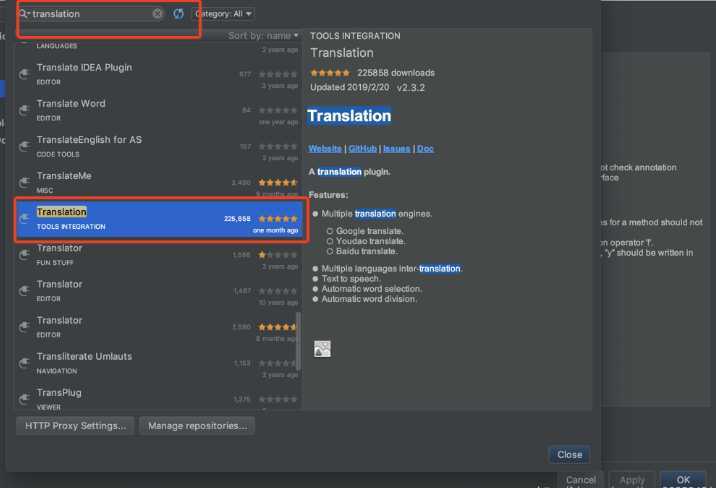Screen dimensions: 716x488
Task: Click the 'Automatic word selection.' line
Action: point(372,289)
